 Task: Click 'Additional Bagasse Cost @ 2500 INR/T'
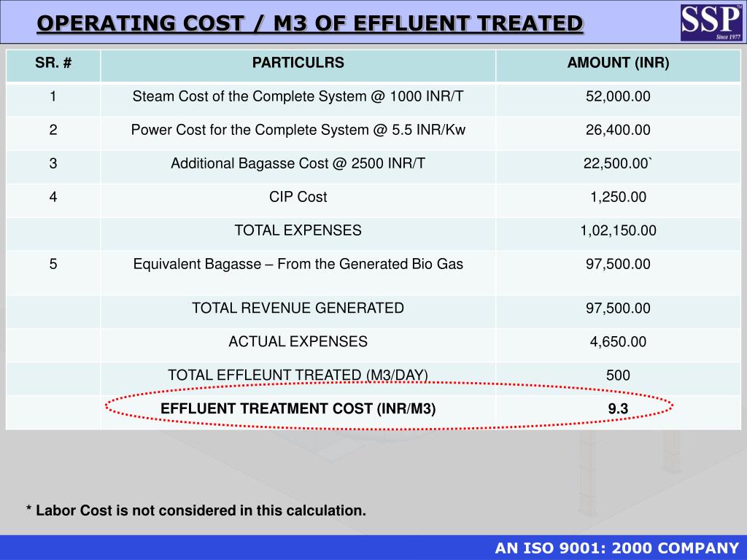pos(298,163)
